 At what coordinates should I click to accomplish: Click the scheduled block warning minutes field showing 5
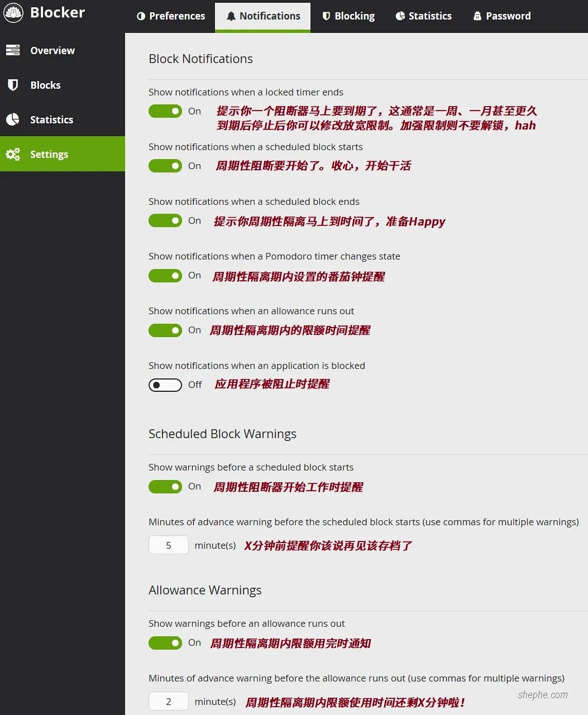[x=168, y=545]
